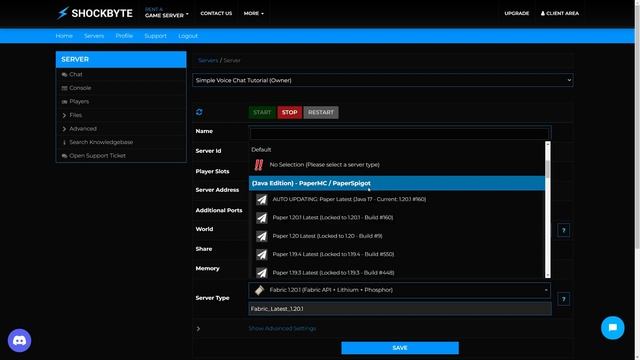The width and height of the screenshot is (640, 360).
Task: Click the SAVE button
Action: [x=400, y=348]
